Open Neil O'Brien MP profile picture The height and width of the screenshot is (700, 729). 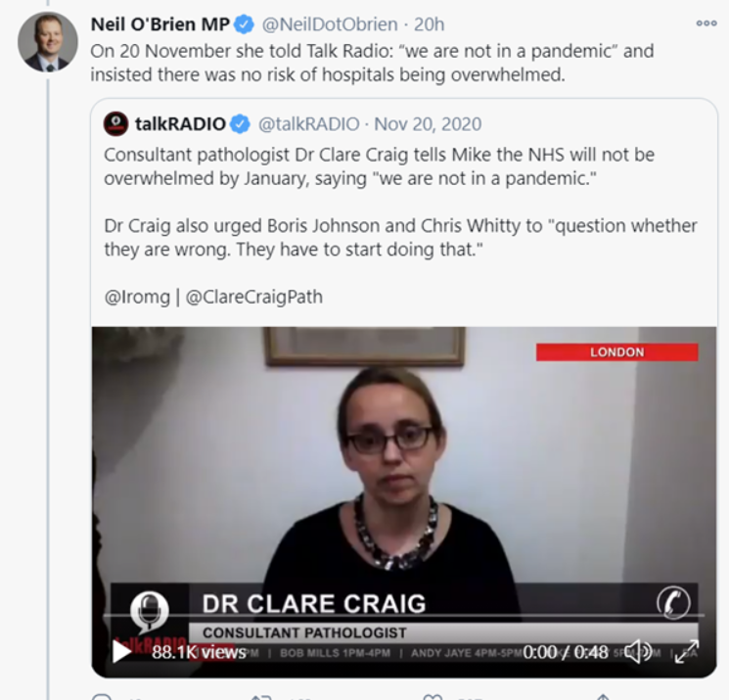(x=48, y=42)
